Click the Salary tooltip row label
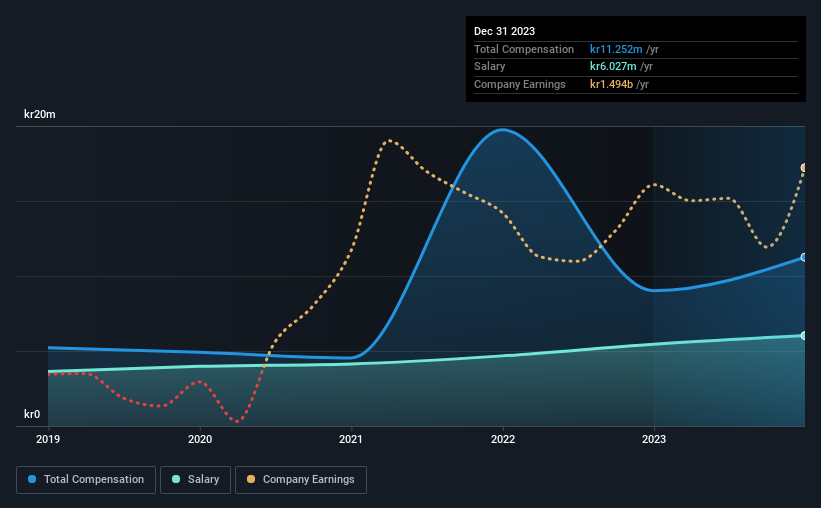The image size is (821, 508). [490, 67]
